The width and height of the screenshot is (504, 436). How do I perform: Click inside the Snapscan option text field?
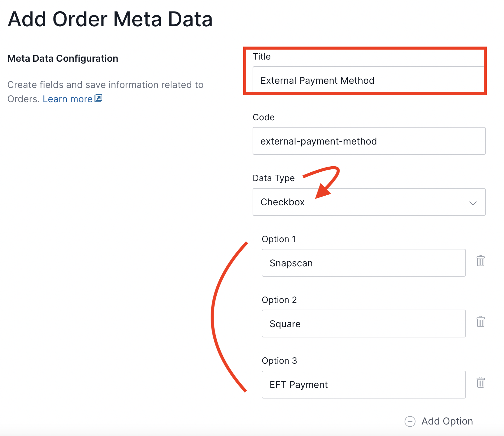coord(363,263)
